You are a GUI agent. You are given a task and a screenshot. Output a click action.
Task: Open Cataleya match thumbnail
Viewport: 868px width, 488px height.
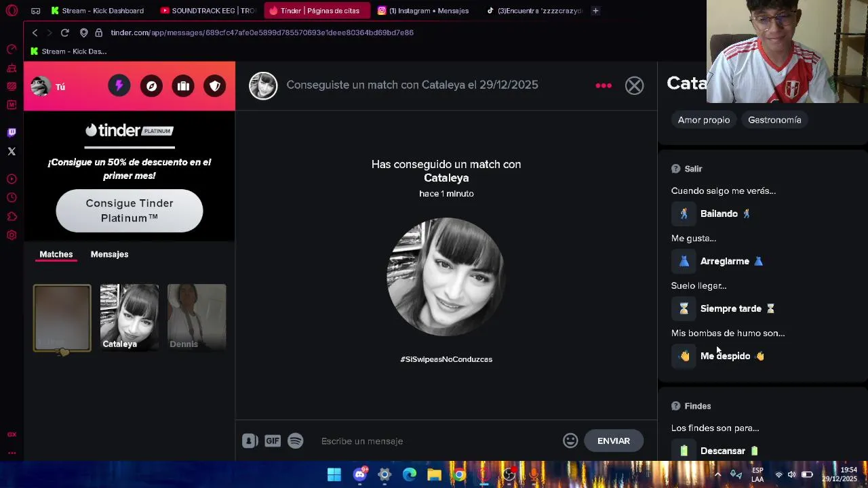pyautogui.click(x=130, y=317)
